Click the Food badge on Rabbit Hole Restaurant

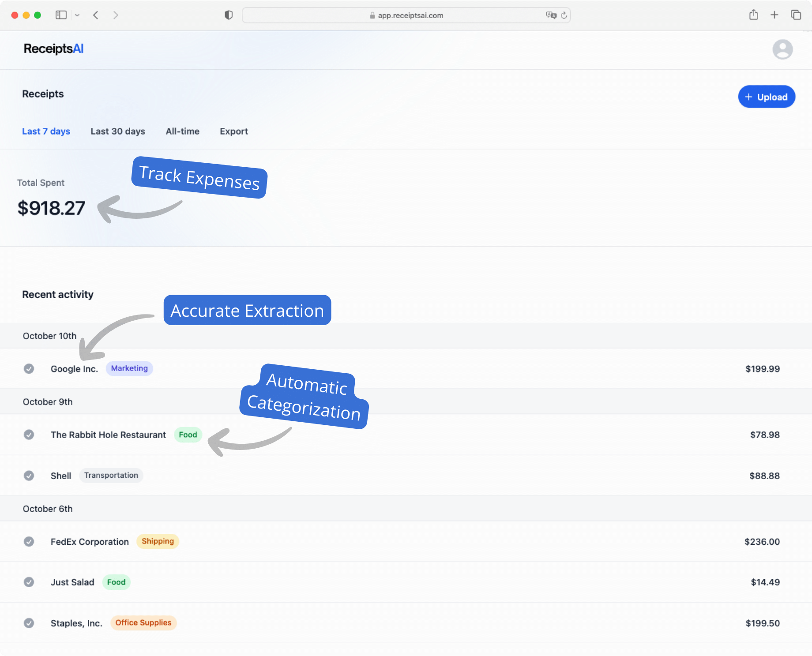point(188,435)
